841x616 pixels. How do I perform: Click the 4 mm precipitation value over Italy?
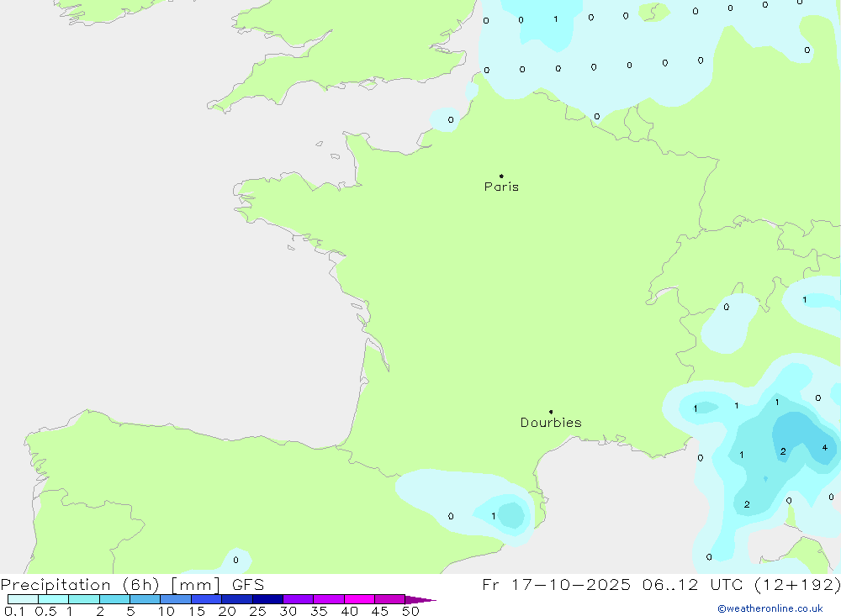(x=825, y=448)
